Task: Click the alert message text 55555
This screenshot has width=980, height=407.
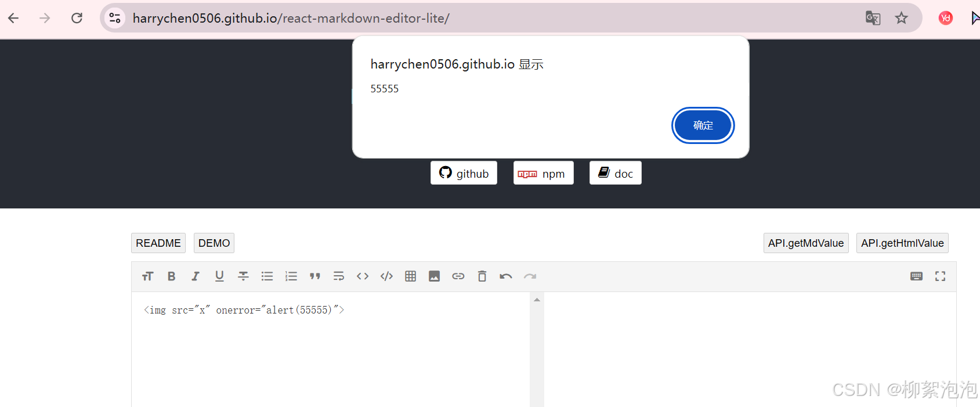Action: click(385, 89)
